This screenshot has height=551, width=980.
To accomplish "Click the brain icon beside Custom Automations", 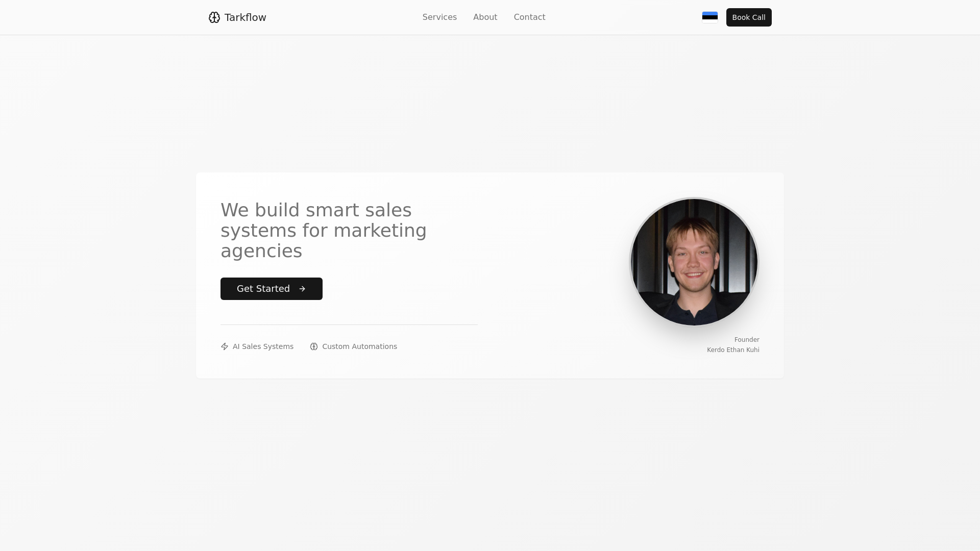I will [x=314, y=346].
